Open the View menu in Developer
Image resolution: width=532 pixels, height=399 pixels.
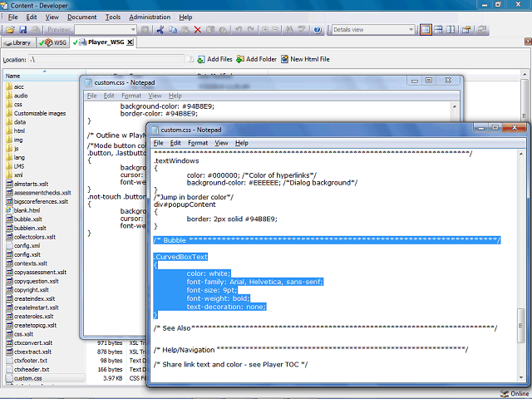tap(52, 17)
